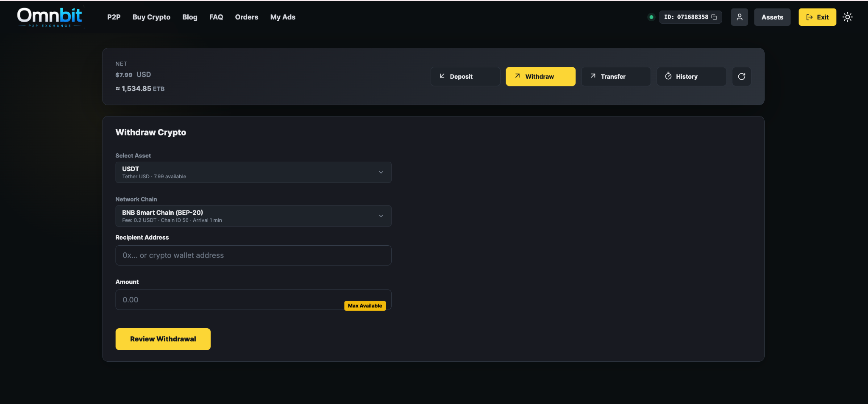Toggle the light theme sun icon
This screenshot has height=404, width=868.
pos(847,17)
